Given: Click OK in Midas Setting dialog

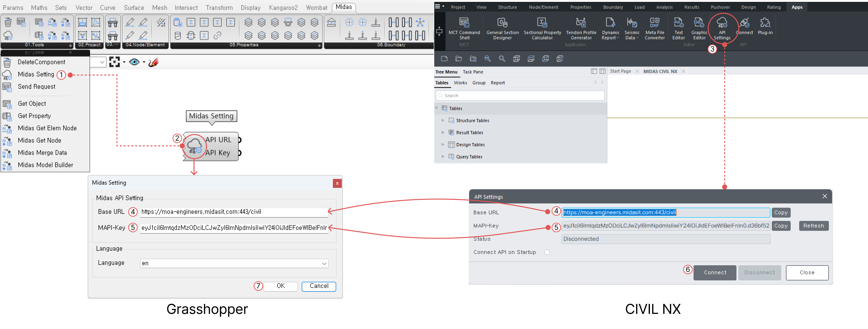Looking at the screenshot, I should point(281,286).
